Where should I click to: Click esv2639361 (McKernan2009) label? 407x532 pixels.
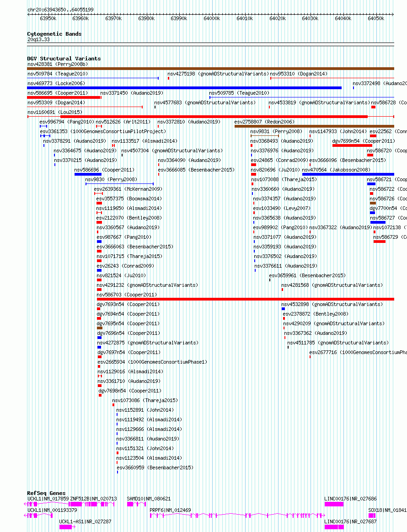pyautogui.click(x=128, y=189)
